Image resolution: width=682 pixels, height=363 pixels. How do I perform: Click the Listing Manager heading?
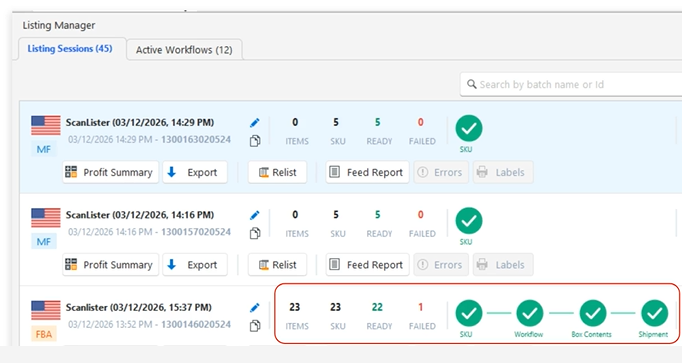pos(59,25)
